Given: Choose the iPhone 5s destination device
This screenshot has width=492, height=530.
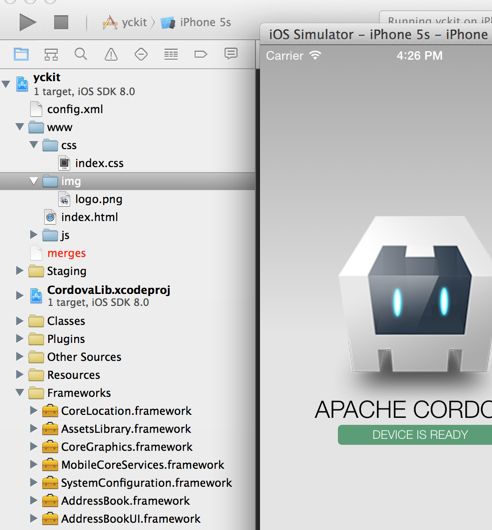Looking at the screenshot, I should coord(196,23).
